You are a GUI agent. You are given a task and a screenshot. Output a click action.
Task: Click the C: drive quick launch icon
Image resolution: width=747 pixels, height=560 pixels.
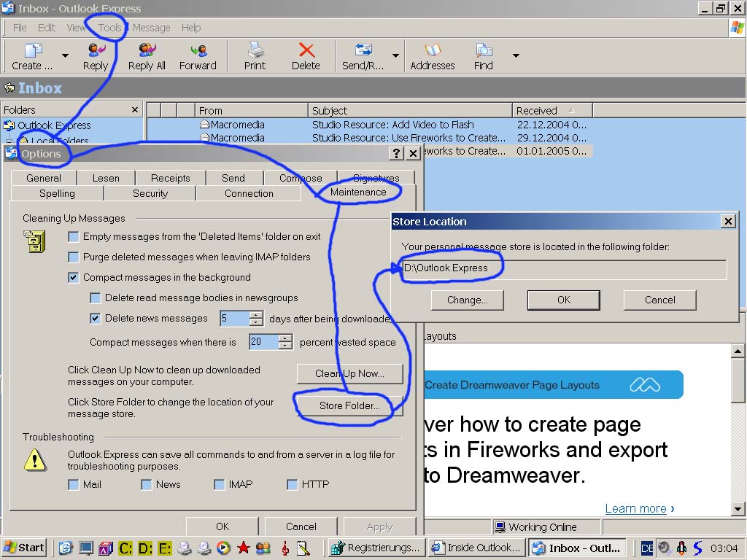pyautogui.click(x=125, y=548)
